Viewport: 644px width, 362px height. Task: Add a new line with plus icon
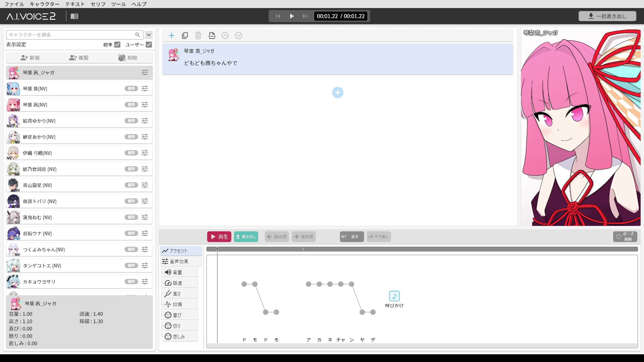pos(171,36)
